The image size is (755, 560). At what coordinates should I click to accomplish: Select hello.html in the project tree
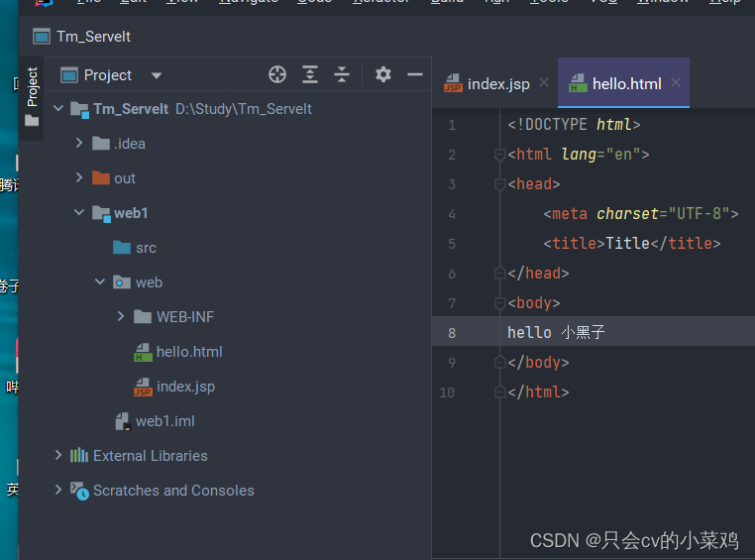tap(188, 352)
